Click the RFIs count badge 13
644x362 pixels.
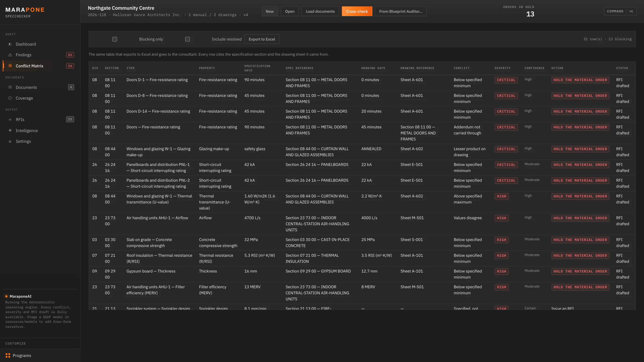[70, 119]
